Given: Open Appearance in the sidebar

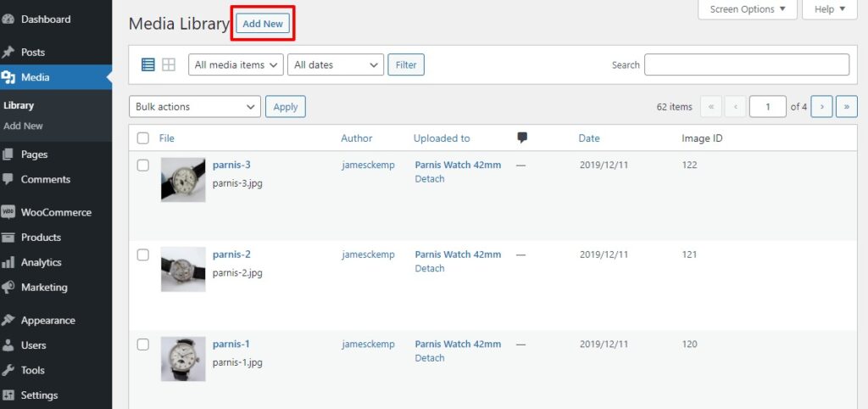Looking at the screenshot, I should coord(47,320).
